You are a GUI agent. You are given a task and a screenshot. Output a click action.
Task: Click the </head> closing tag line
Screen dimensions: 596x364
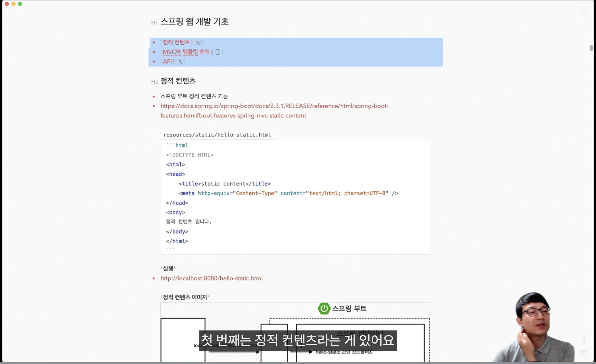pos(177,203)
